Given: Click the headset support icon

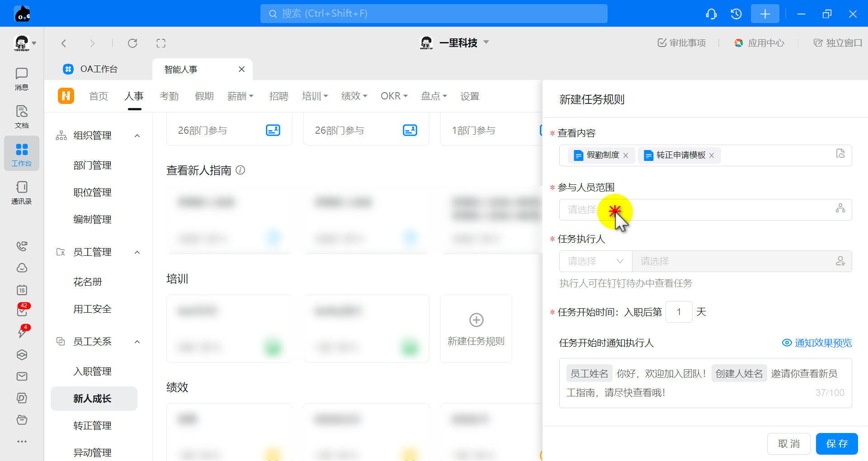Looking at the screenshot, I should coord(711,14).
